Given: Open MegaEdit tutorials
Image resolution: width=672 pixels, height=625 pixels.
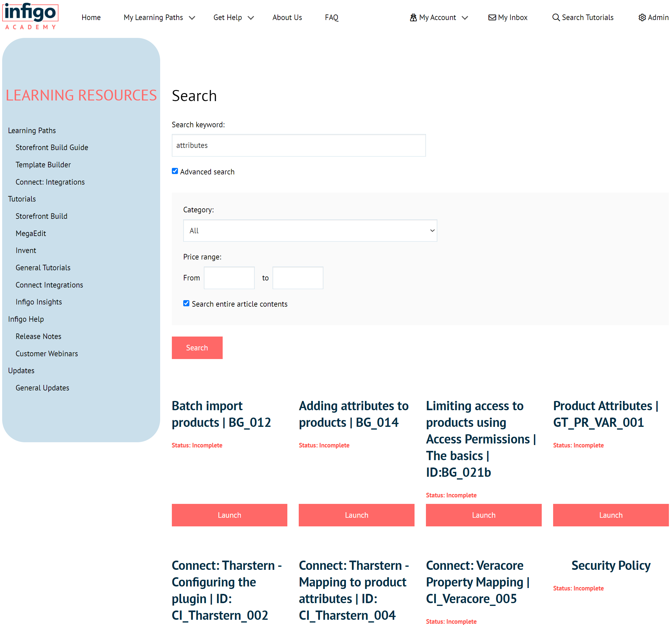Looking at the screenshot, I should coord(31,233).
